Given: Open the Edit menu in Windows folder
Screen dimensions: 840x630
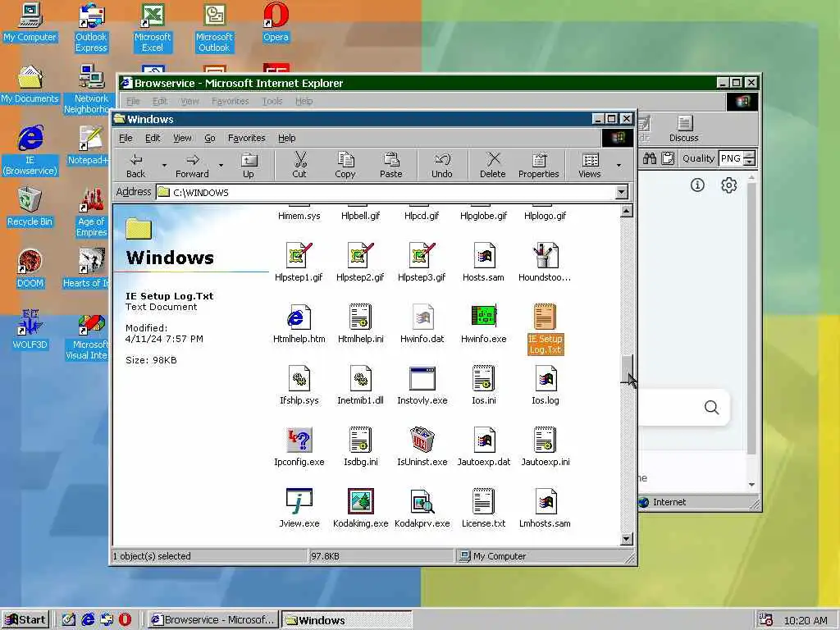Looking at the screenshot, I should click(x=153, y=138).
